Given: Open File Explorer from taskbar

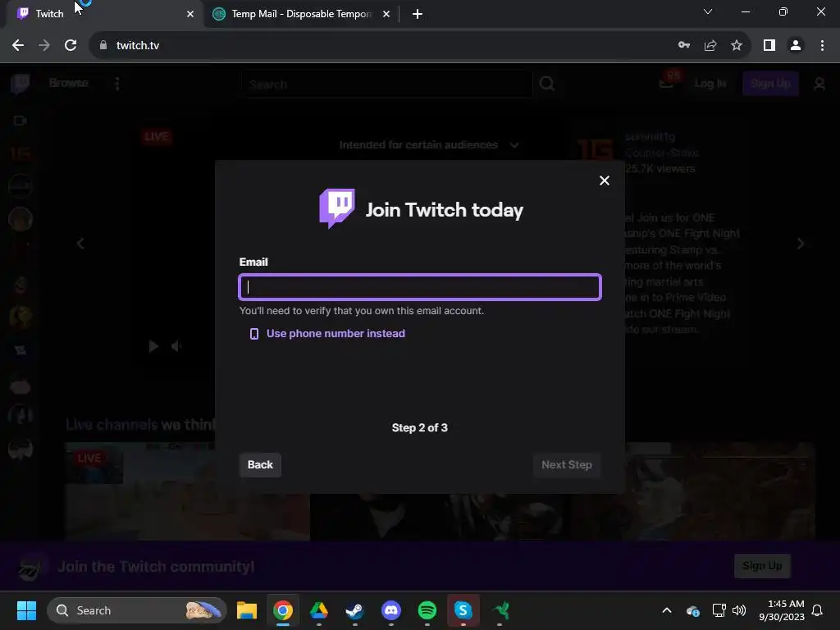Looking at the screenshot, I should pos(247,610).
